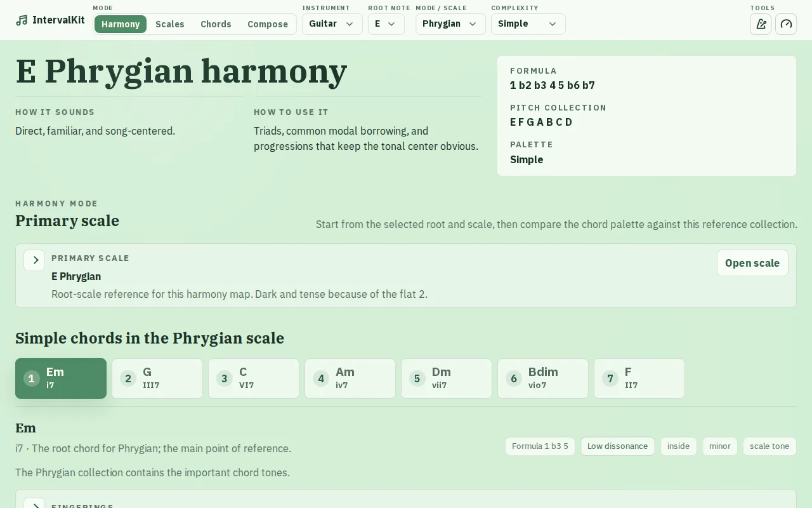Open the Root Note dropdown showing E
This screenshot has height=508, width=812.
[386, 24]
